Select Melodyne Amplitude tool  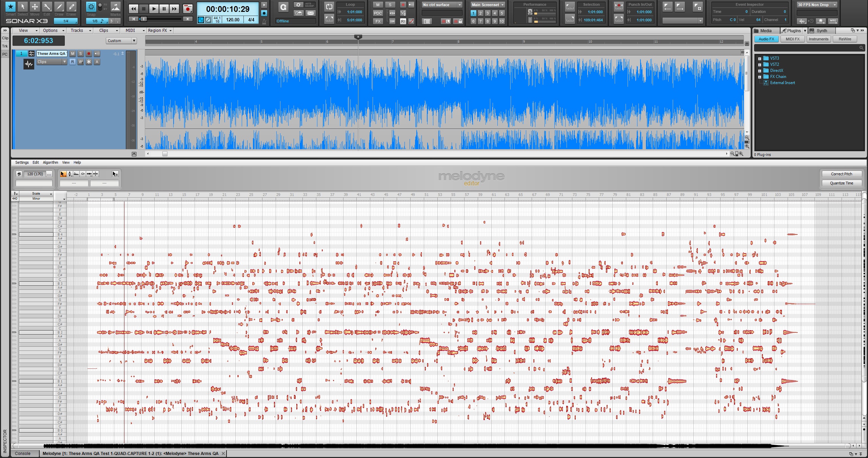coord(83,174)
